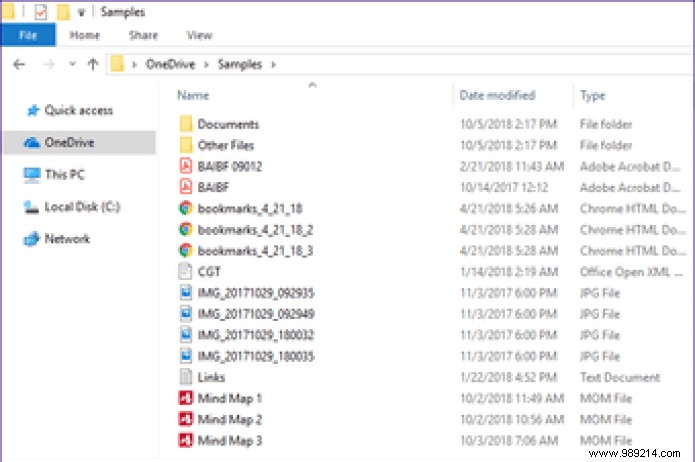Click the Network icon in sidebar
Viewport: 695px width, 462px height.
[x=32, y=239]
